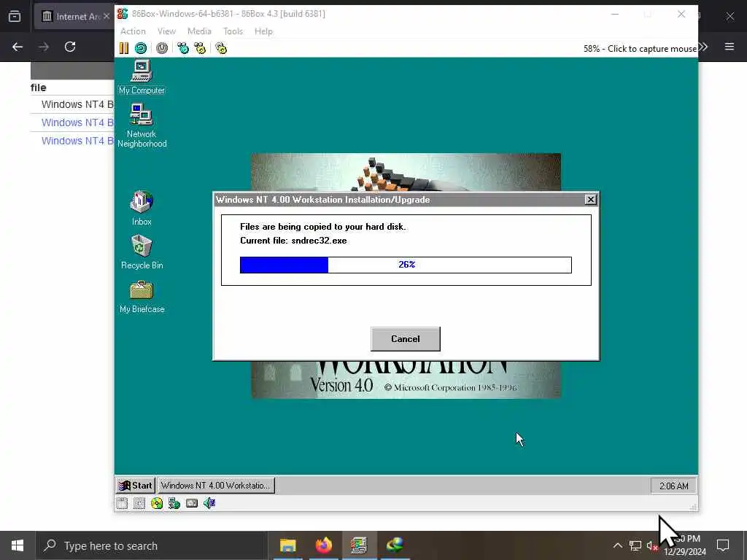Click the 2:06 AM guest clock
The image size is (747, 560).
coord(673,486)
